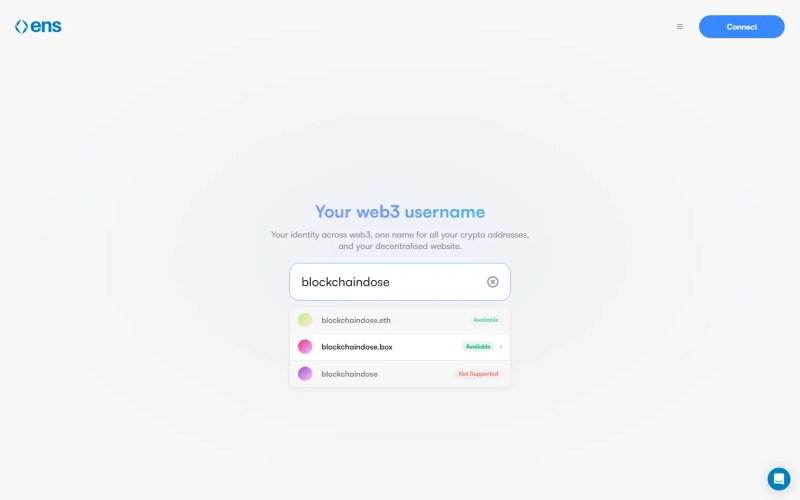
Task: Click the Connect button
Action: (741, 27)
